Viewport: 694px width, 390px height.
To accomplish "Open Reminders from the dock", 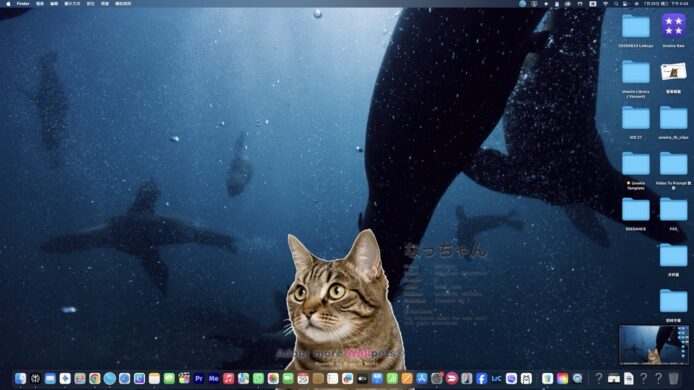I will point(332,378).
